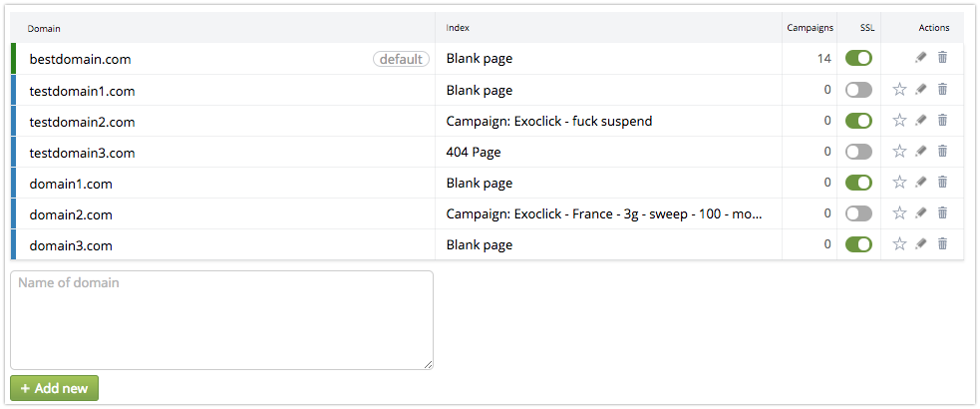Edit domain2.com with the pencil icon
The width and height of the screenshot is (980, 409).
[x=920, y=213]
